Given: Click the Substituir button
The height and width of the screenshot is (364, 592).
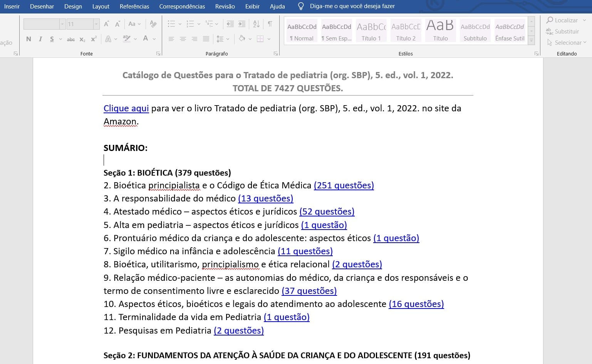Looking at the screenshot, I should click(563, 31).
